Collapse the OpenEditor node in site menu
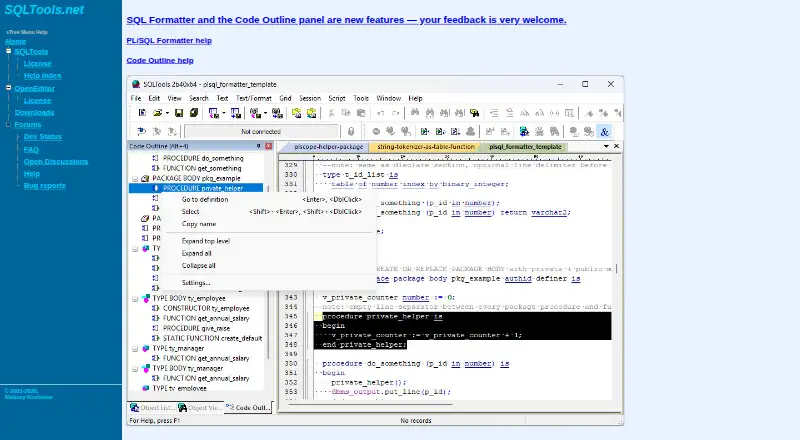800x440 pixels. pos(9,88)
